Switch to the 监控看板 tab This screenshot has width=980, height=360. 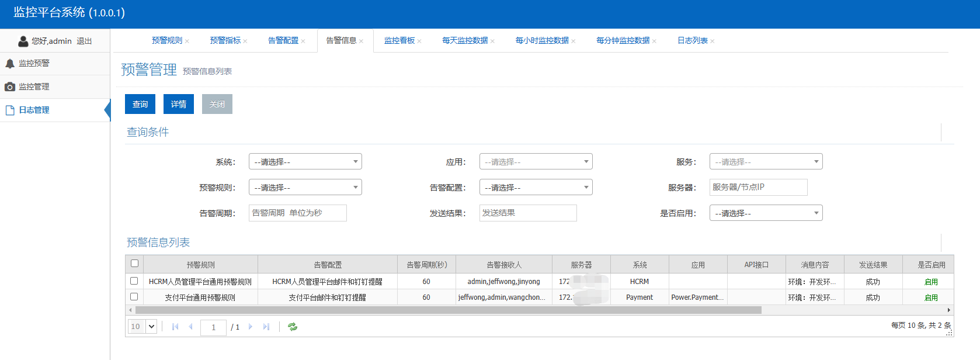[399, 40]
